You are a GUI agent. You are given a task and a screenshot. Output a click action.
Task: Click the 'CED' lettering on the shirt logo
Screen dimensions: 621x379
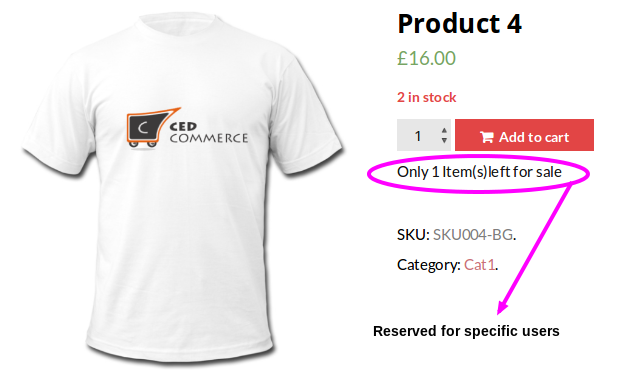(183, 127)
